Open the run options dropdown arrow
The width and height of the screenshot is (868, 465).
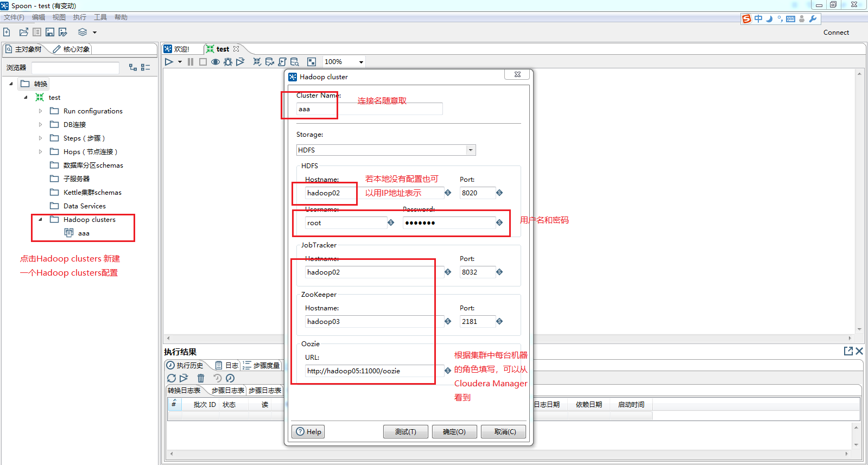tap(180, 62)
